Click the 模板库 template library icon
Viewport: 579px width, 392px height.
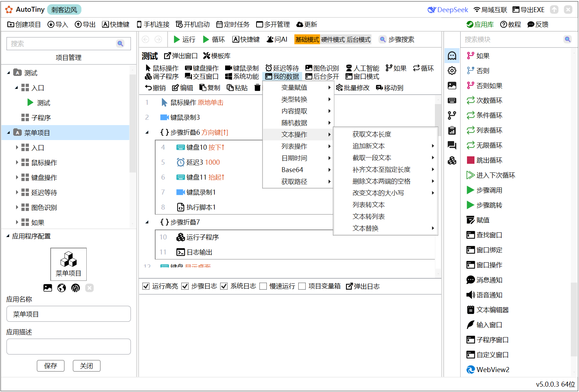pyautogui.click(x=207, y=56)
